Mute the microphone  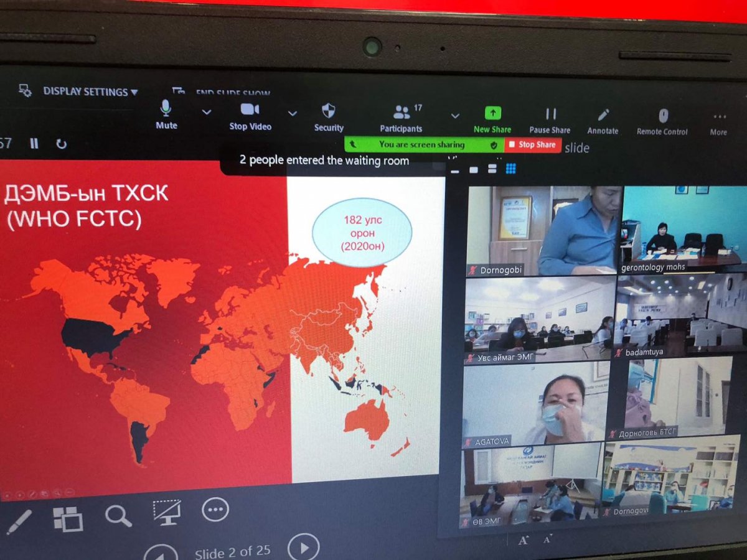click(166, 115)
